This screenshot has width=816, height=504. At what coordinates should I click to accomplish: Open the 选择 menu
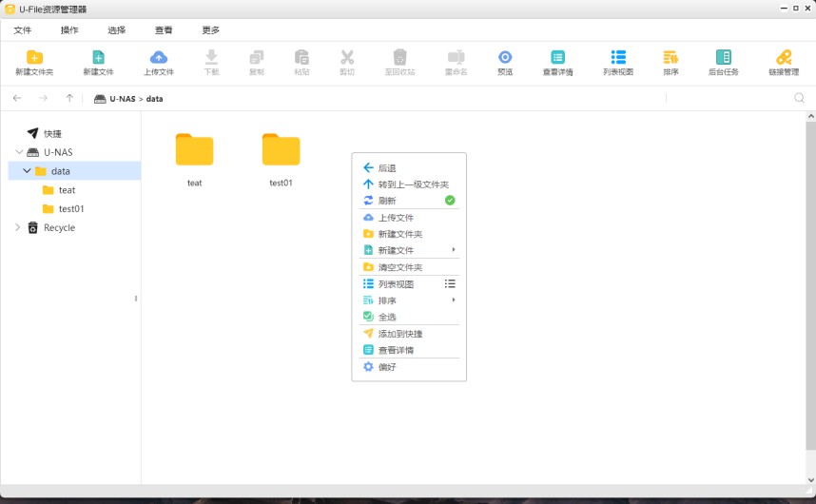117,30
